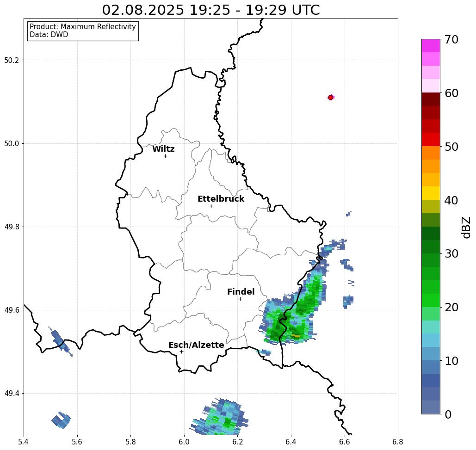The image size is (476, 450).
Task: Click the plus marker below Wiltz
Action: 166,156
